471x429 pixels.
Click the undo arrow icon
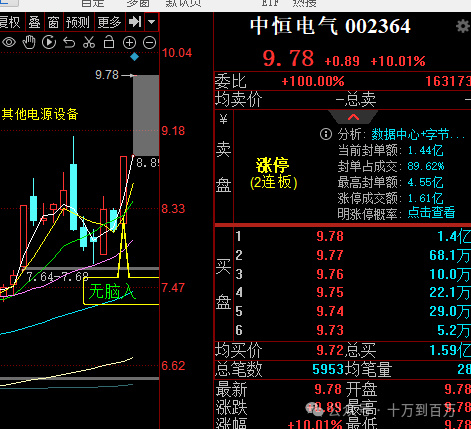pos(69,43)
